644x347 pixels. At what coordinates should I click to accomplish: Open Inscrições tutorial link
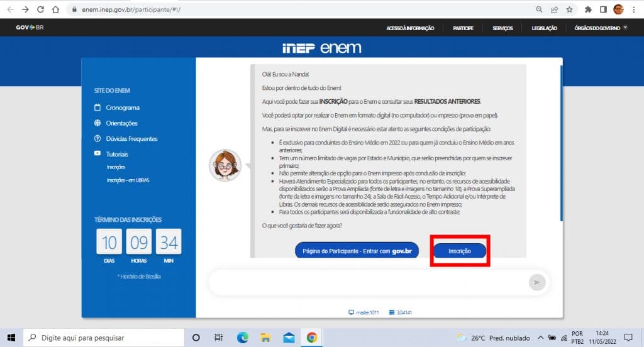pyautogui.click(x=116, y=167)
